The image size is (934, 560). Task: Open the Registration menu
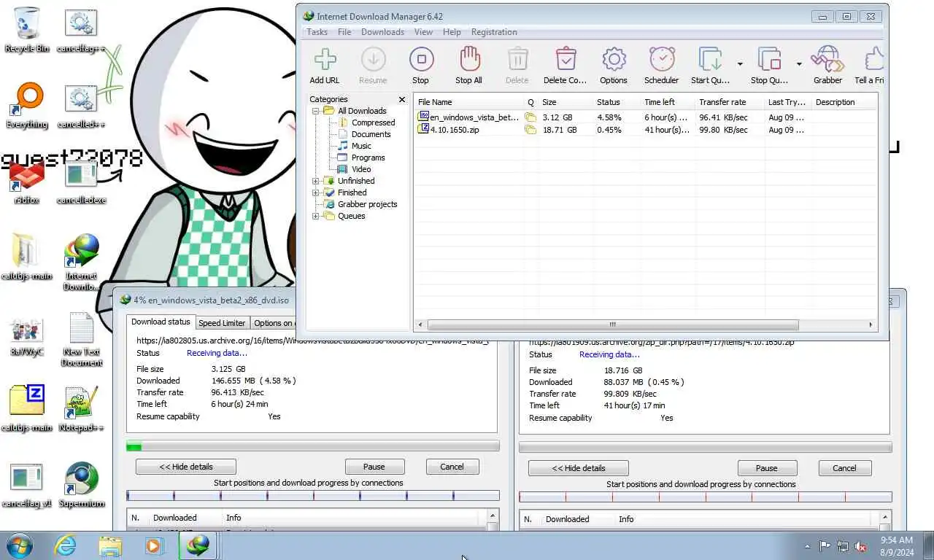(x=494, y=32)
